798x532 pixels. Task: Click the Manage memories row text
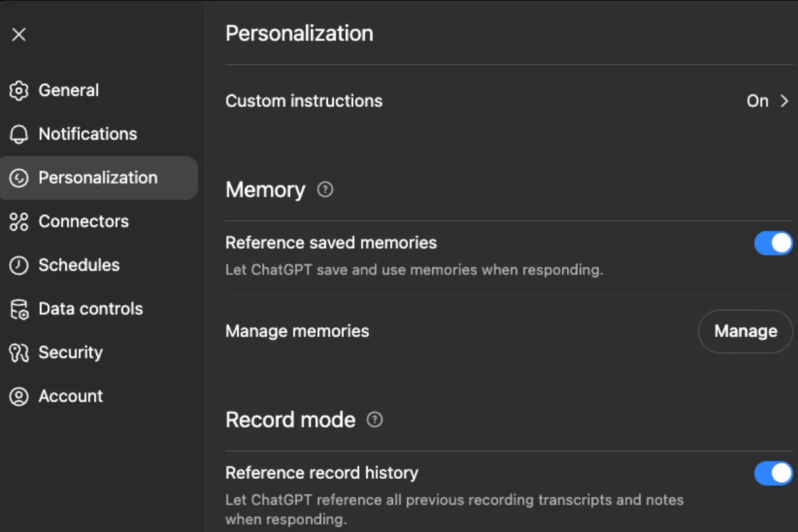(297, 331)
